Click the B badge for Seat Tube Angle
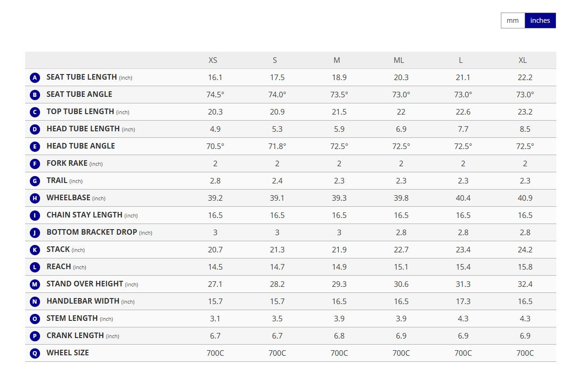The image size is (588, 380). point(35,95)
